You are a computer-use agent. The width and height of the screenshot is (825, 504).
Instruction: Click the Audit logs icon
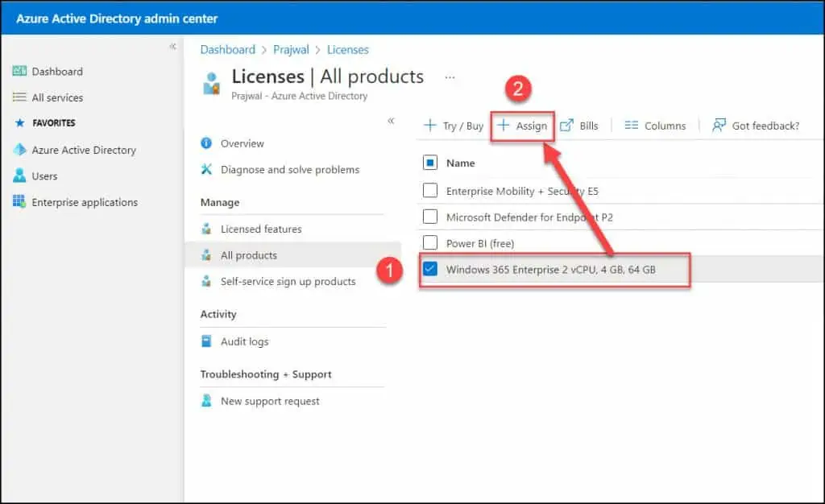pyautogui.click(x=206, y=341)
